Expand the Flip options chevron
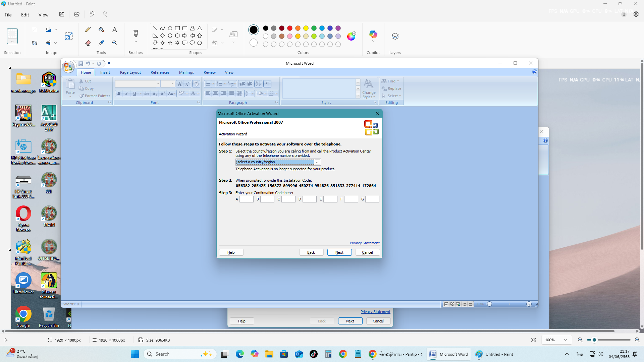The height and width of the screenshot is (362, 644). click(x=56, y=43)
